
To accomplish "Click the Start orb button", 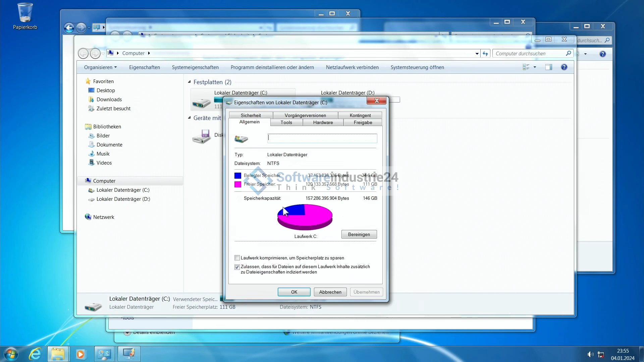I will [x=11, y=354].
